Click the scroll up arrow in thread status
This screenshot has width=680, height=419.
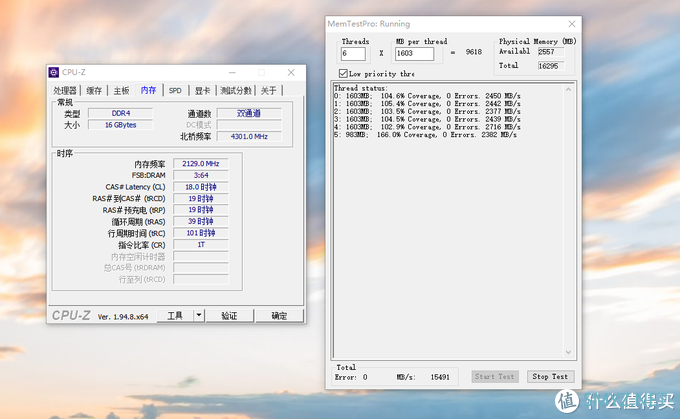(x=568, y=89)
